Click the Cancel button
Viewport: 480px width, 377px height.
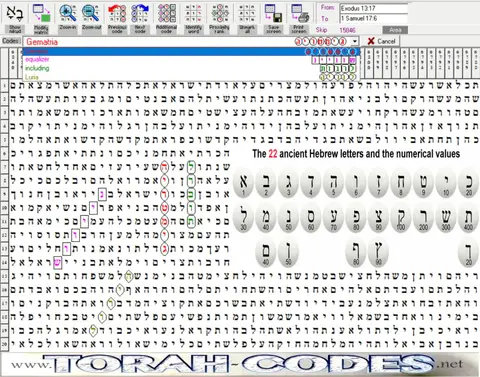pos(381,41)
